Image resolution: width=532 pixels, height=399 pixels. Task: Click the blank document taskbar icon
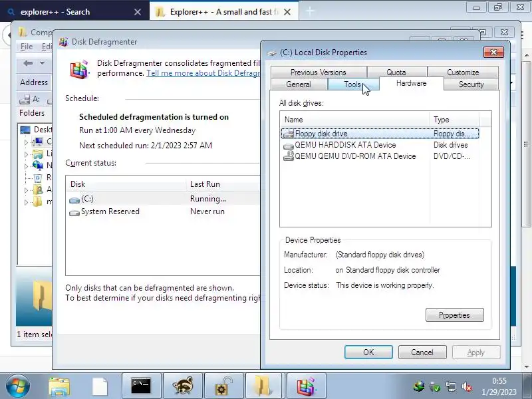pyautogui.click(x=100, y=386)
